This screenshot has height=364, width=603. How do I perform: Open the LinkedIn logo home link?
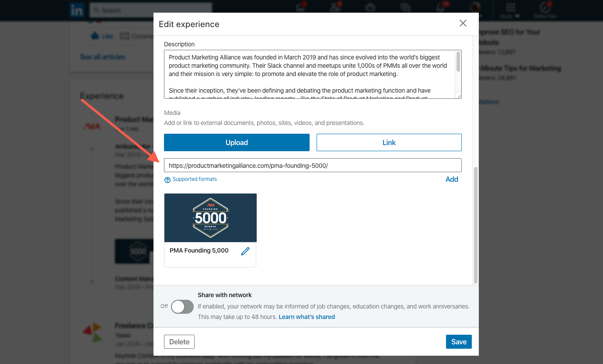point(77,10)
